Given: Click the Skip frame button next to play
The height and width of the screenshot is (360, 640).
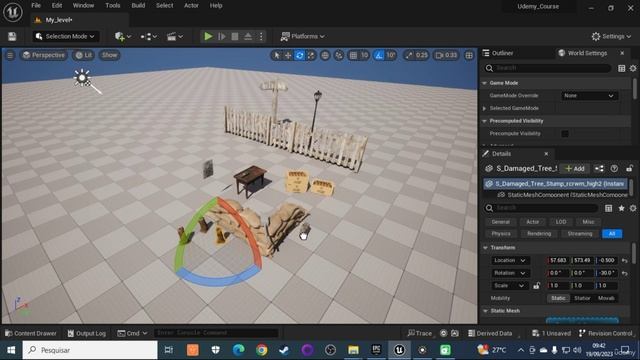Looking at the screenshot, I should point(222,36).
